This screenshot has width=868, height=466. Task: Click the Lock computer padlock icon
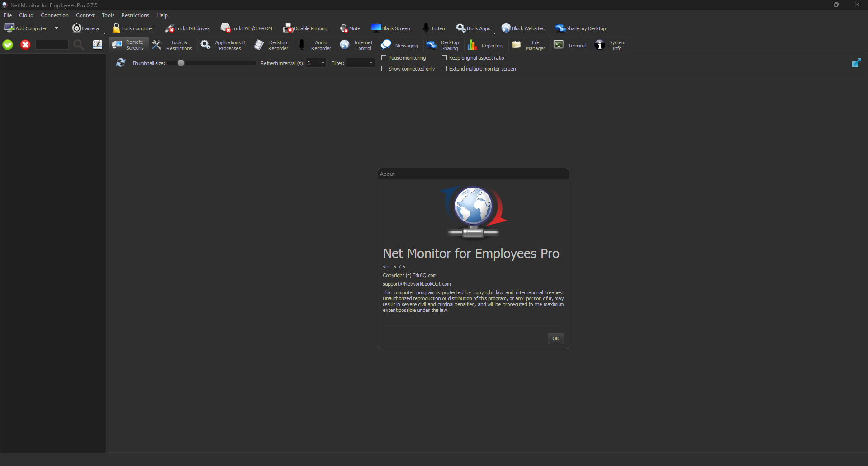pos(116,28)
